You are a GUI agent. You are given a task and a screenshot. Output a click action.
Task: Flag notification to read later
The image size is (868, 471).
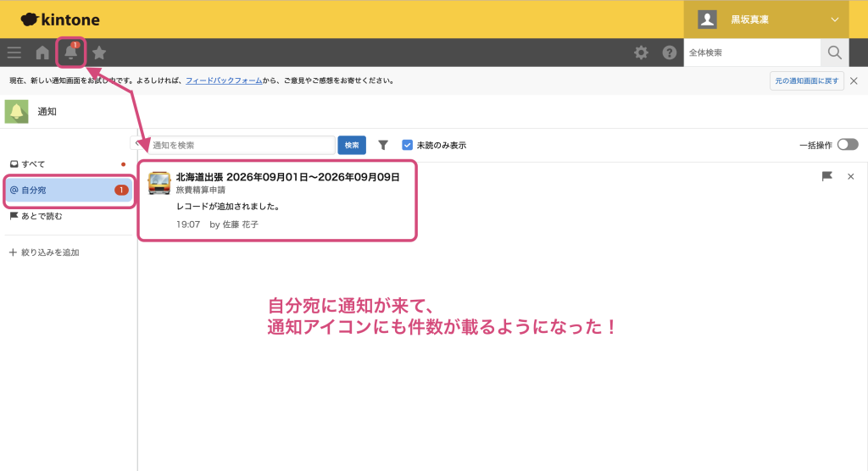(x=827, y=176)
